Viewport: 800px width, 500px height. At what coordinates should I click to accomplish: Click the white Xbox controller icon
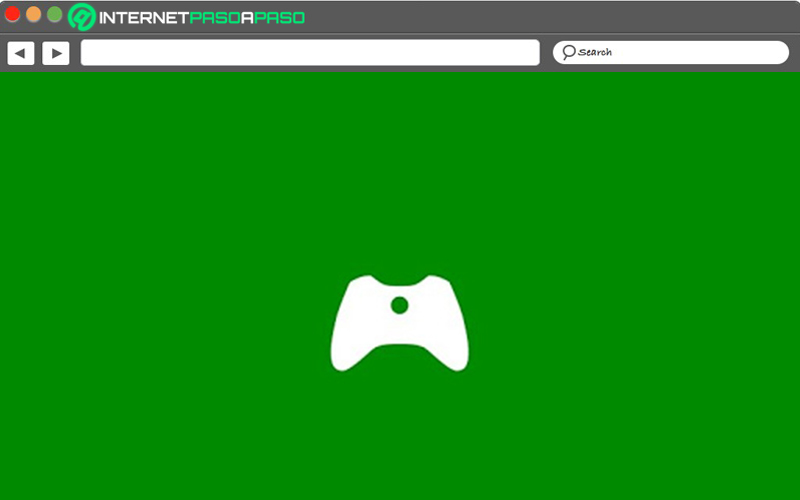[399, 323]
